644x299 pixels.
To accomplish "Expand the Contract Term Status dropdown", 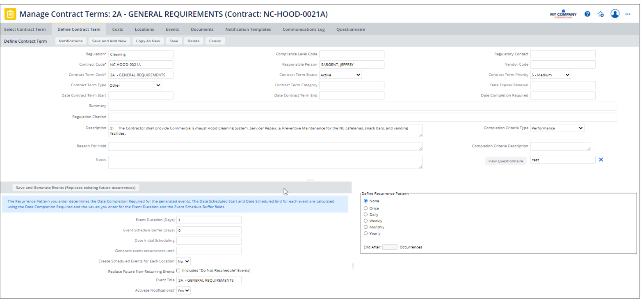I will [x=340, y=75].
